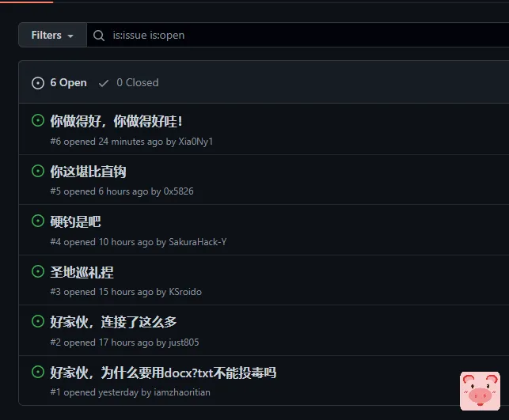The width and height of the screenshot is (509, 420).
Task: Open issue titled 你做得好，你做得好哇!
Action: tap(116, 121)
